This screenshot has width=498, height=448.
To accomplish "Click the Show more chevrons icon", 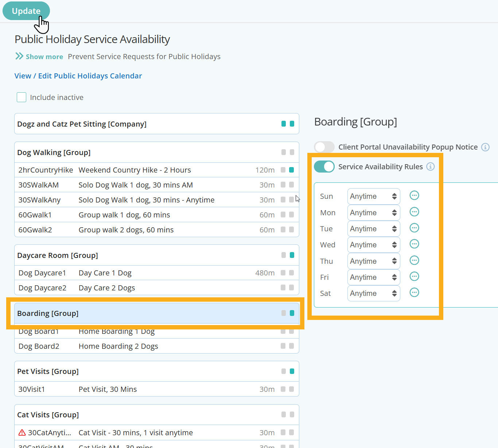I will click(19, 56).
